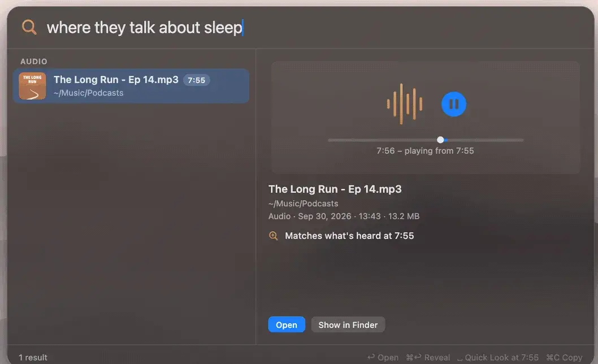Screen dimensions: 598x364
Task: Click the '1 result' status text
Action: point(33,358)
